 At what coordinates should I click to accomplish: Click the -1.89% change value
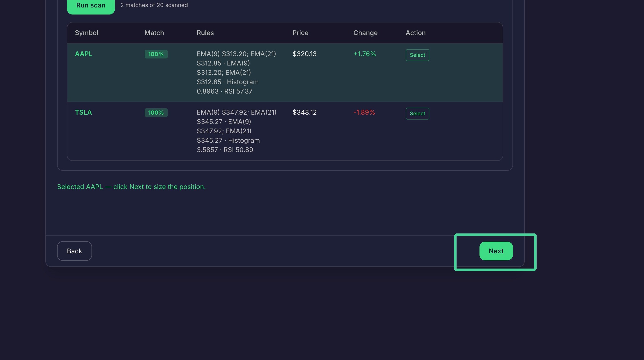tap(364, 112)
